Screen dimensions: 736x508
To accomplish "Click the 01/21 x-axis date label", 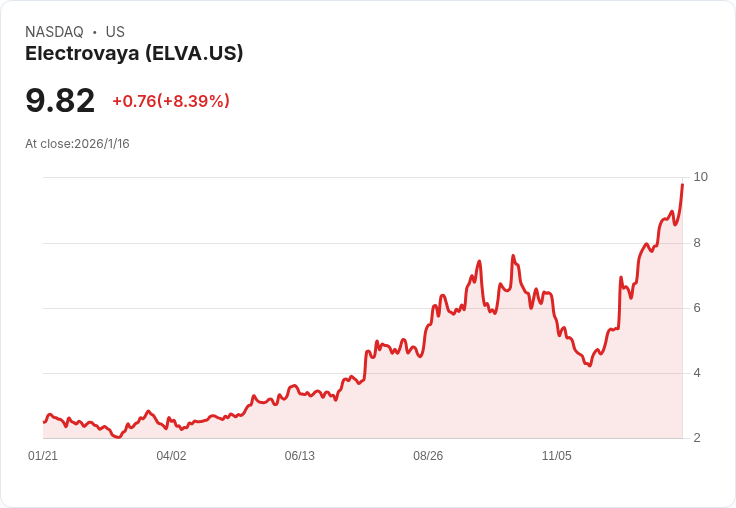I will click(x=43, y=455).
